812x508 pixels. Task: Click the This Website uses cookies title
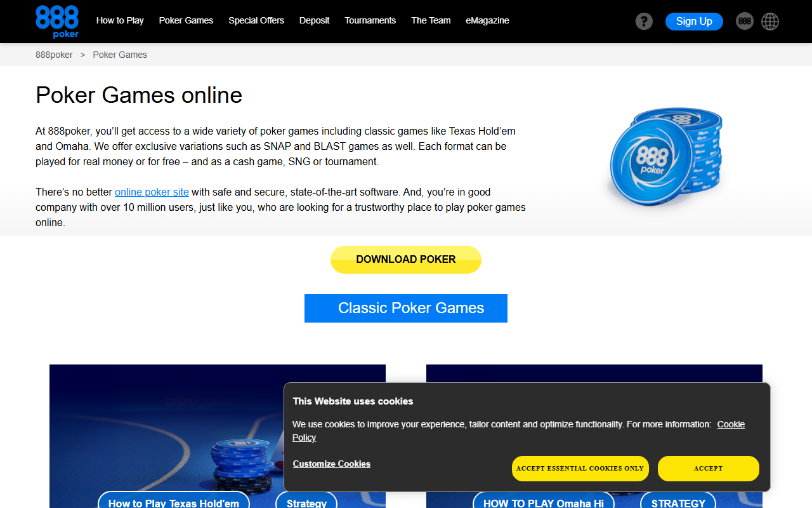click(x=353, y=401)
